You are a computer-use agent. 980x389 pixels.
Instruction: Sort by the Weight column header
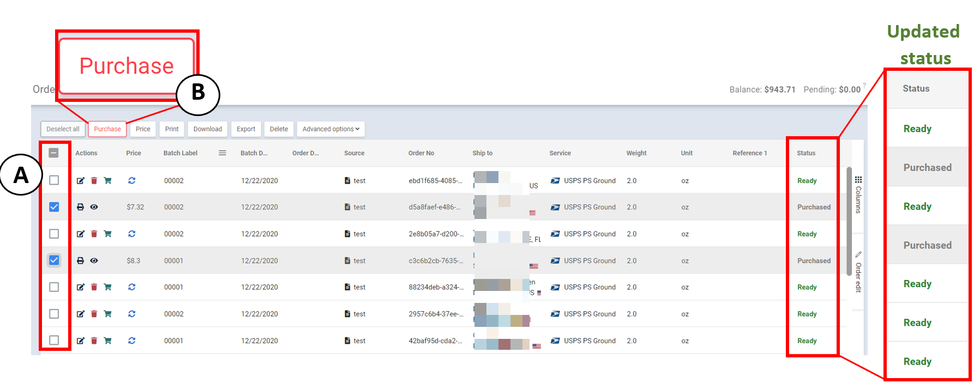pyautogui.click(x=636, y=153)
